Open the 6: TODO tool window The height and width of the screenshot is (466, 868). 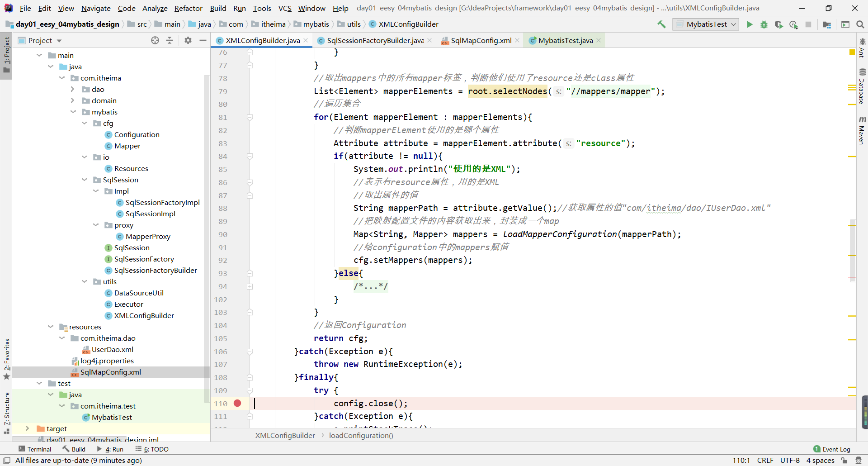click(x=152, y=449)
